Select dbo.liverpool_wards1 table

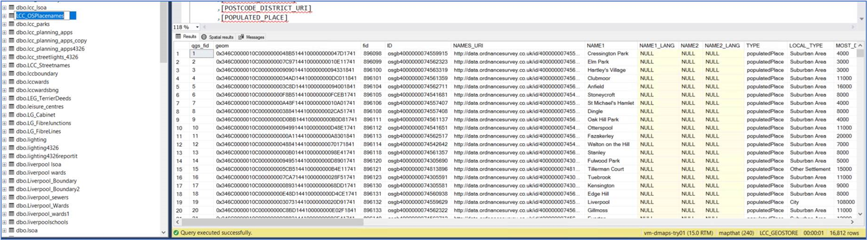(x=42, y=214)
